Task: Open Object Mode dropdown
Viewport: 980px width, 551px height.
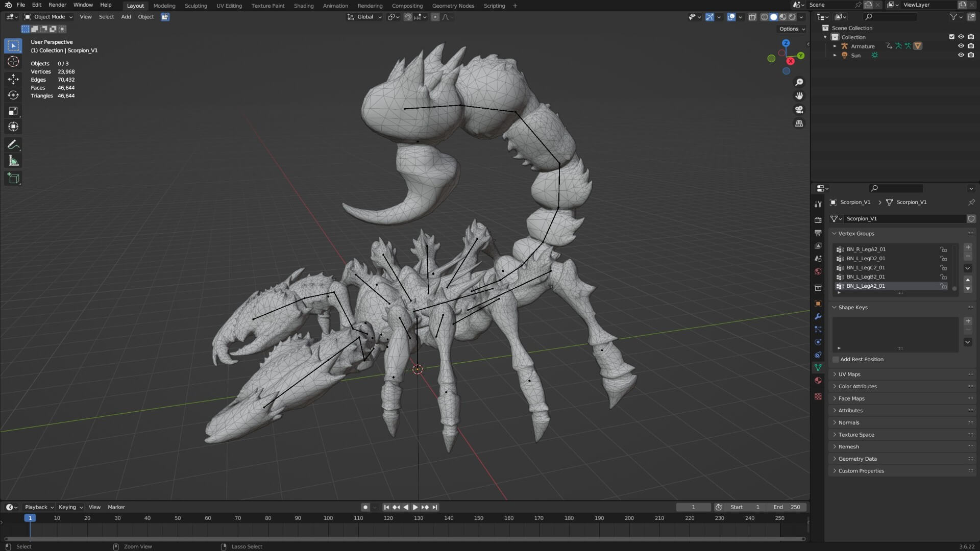Action: tap(48, 17)
